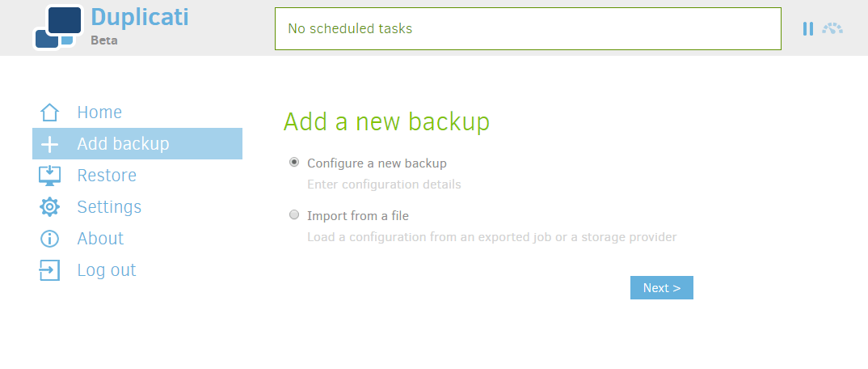Click the Home house icon

coord(49,112)
